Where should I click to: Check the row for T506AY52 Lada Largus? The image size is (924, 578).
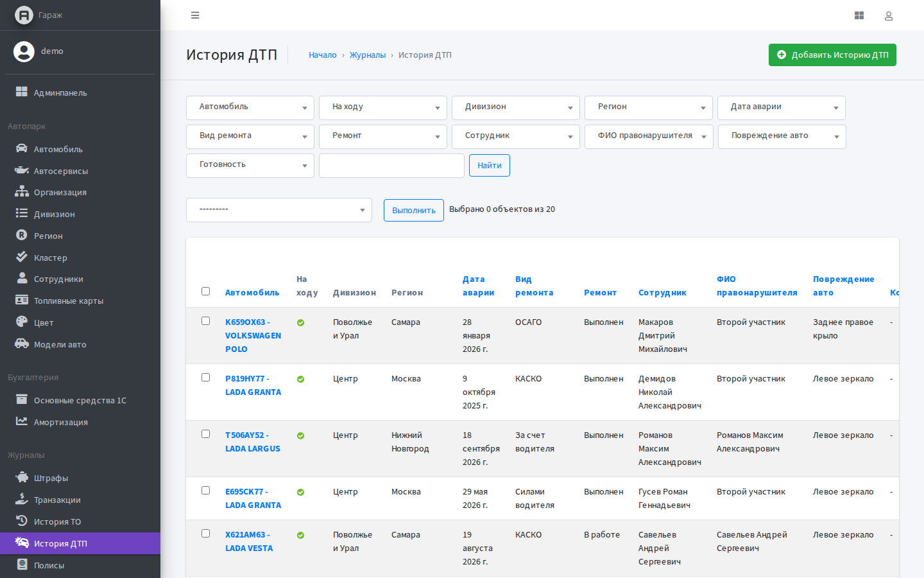205,434
